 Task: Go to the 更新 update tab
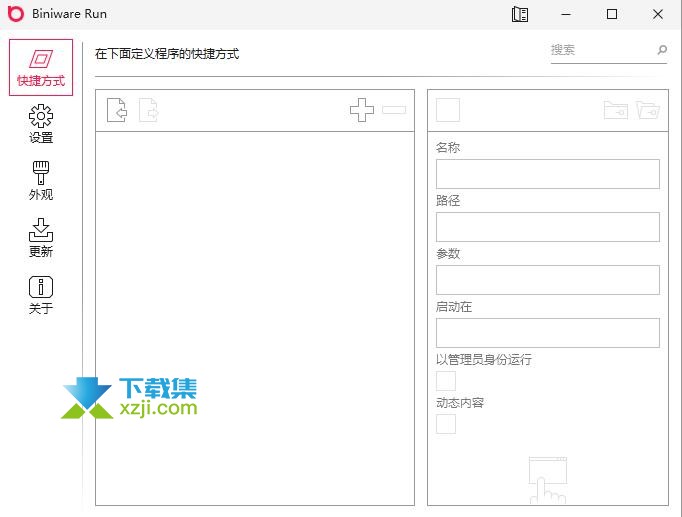(41, 238)
